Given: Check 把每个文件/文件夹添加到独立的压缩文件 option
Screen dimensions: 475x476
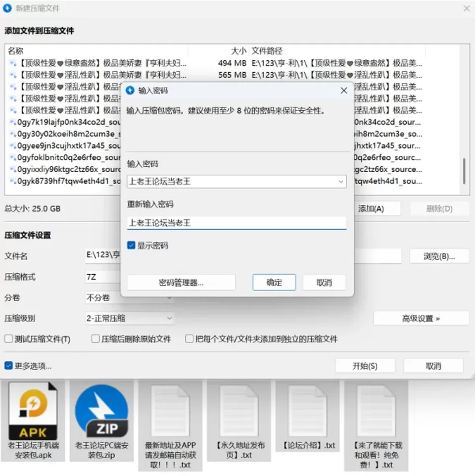Looking at the screenshot, I should (x=190, y=338).
